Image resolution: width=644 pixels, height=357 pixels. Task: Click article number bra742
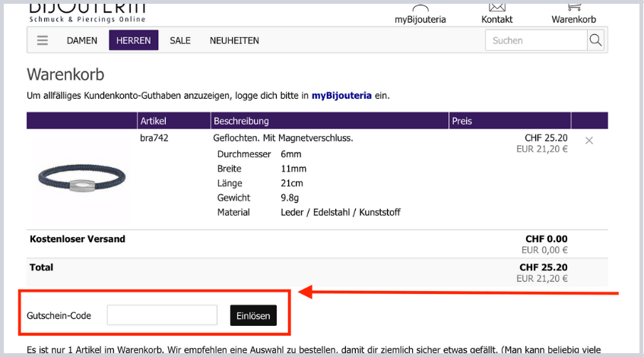click(x=154, y=138)
